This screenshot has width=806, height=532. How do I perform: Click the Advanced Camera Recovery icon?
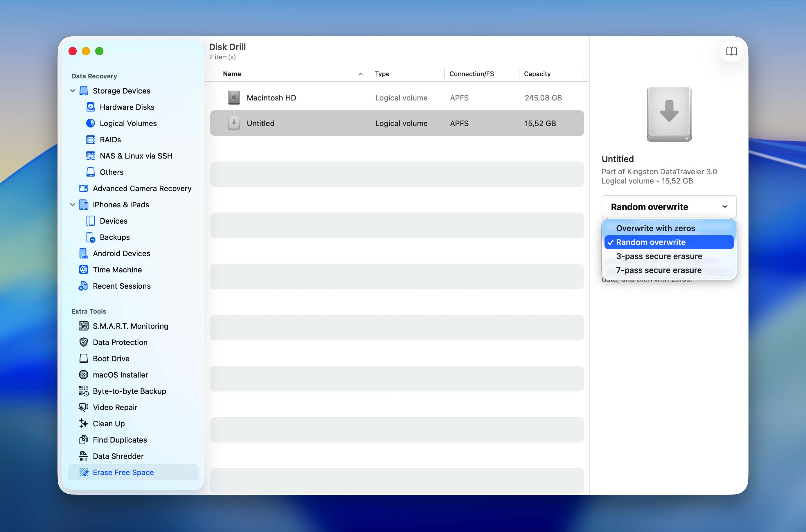[83, 188]
